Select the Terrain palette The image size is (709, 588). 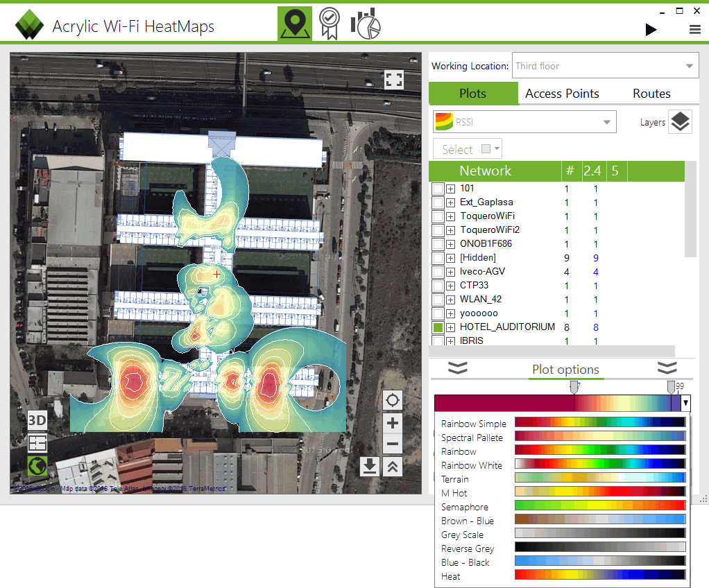pos(563,479)
